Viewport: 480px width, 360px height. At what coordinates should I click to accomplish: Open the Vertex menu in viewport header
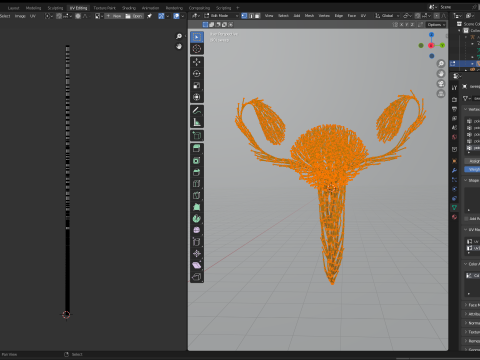coord(324,16)
